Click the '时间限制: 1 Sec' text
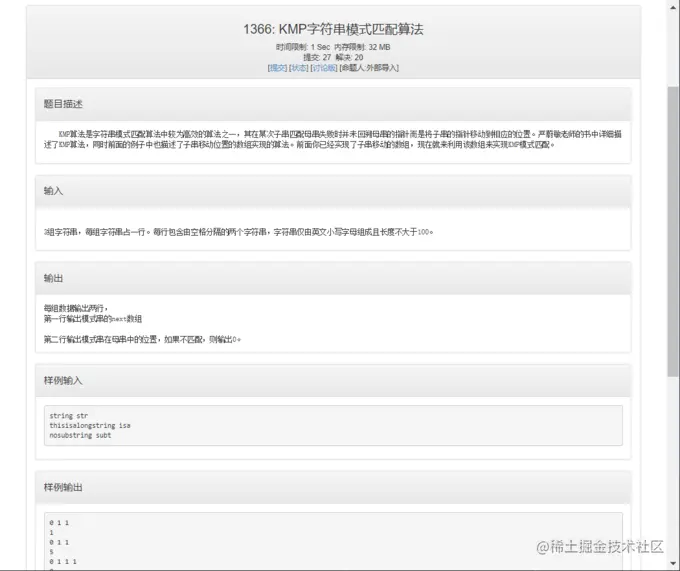The width and height of the screenshot is (680, 571). coord(303,47)
